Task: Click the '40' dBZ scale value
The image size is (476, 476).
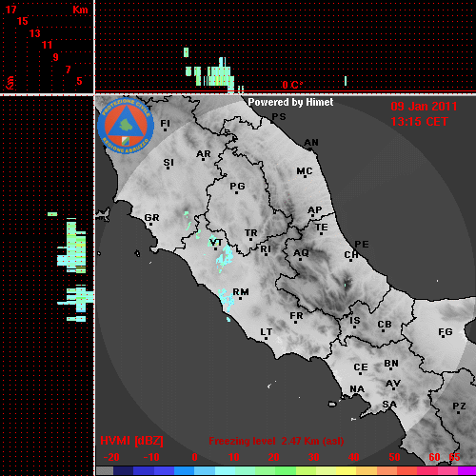Action: click(354, 457)
